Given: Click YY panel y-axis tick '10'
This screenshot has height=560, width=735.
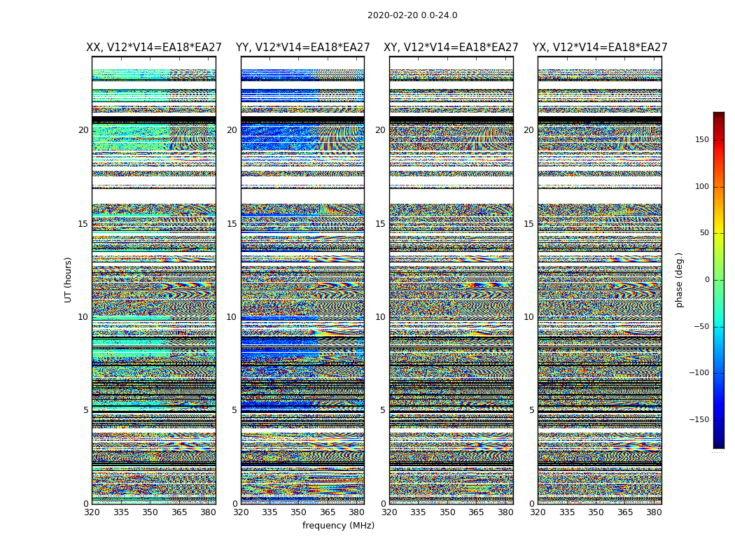Looking at the screenshot, I should tap(232, 317).
